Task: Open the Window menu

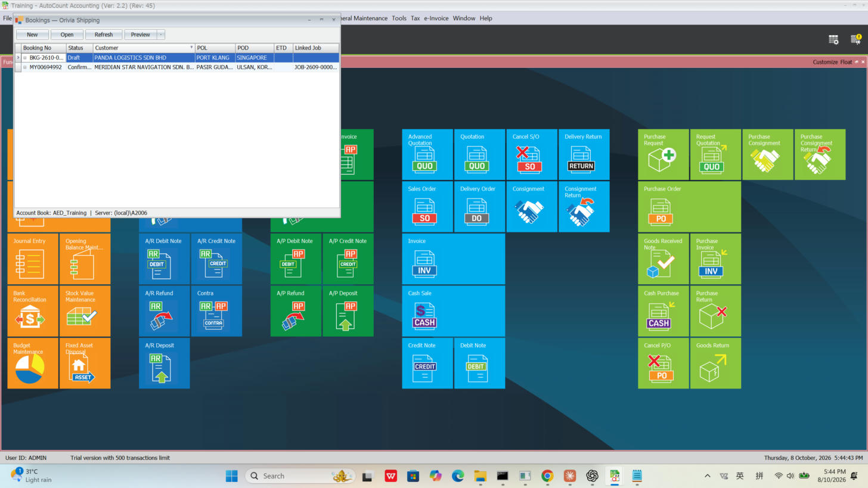Action: [x=464, y=18]
